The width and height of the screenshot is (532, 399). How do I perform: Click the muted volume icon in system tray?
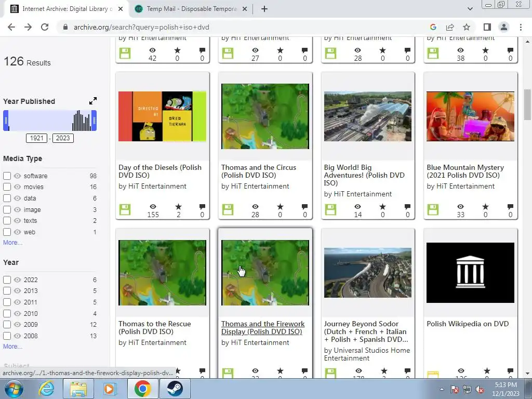480,390
